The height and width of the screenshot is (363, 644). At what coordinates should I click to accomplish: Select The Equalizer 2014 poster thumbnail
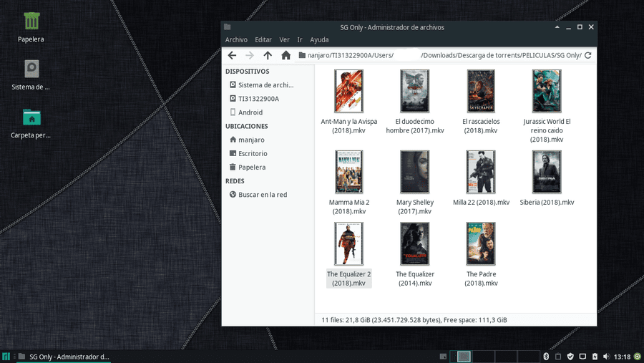415,243
